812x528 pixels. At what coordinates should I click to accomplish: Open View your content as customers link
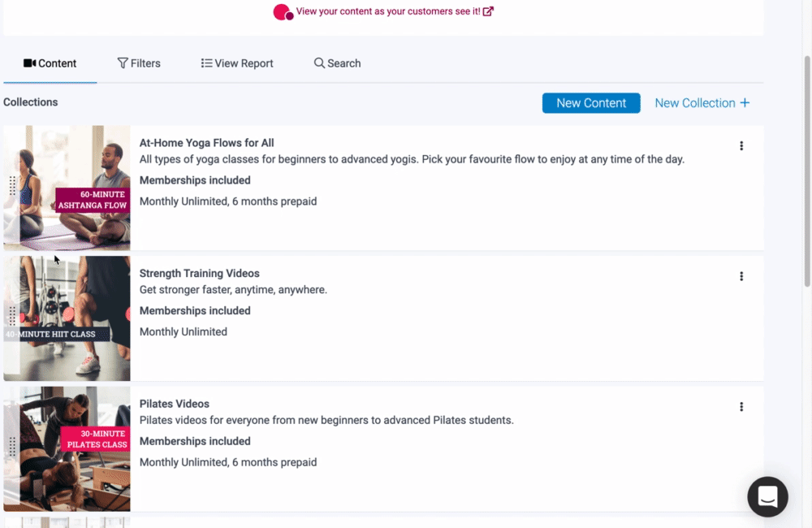coord(388,11)
